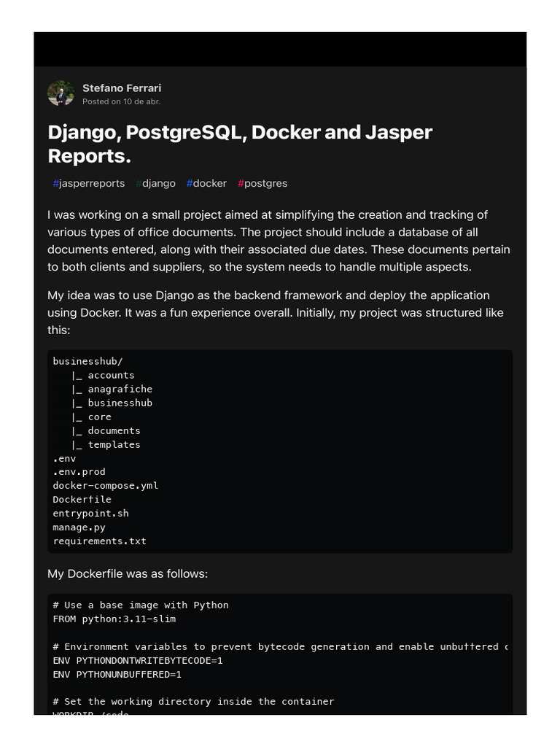Screen dimensions: 560x747
Task: Open the Stefano Ferrari author name link
Action: point(121,88)
